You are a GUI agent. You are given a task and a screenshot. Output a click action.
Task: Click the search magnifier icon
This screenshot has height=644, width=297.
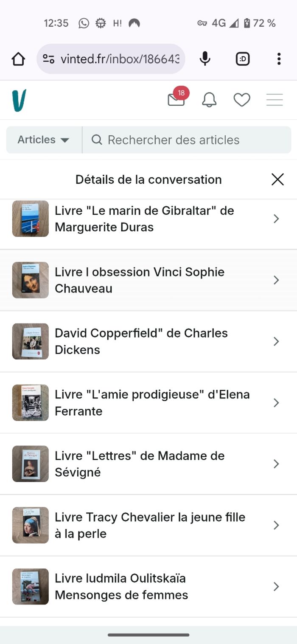pos(97,139)
